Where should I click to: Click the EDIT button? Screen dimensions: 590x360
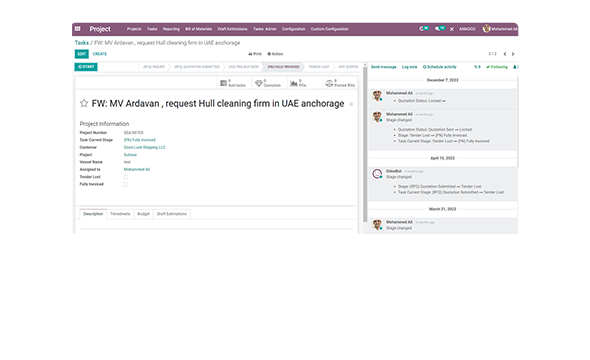[x=82, y=54]
